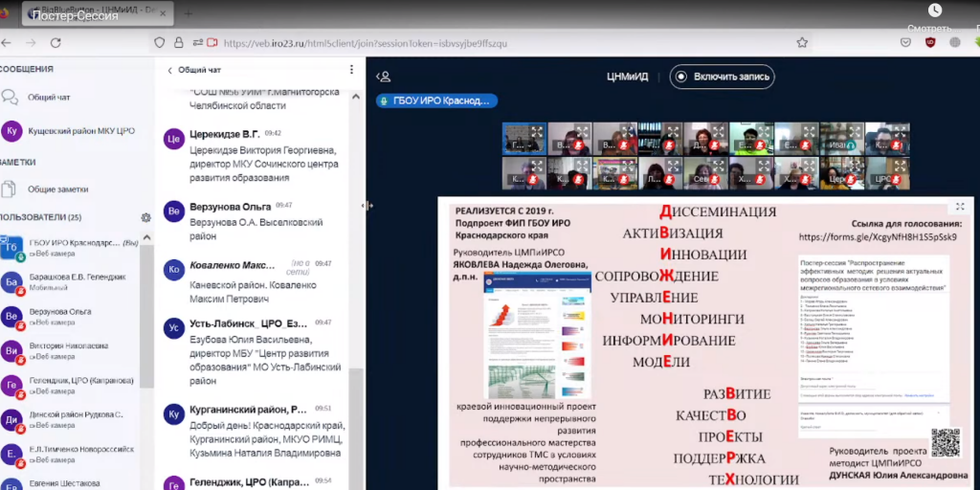Screen dimensions: 980x490
Task: Select the first webcam thumbnail in grid
Action: 523,139
